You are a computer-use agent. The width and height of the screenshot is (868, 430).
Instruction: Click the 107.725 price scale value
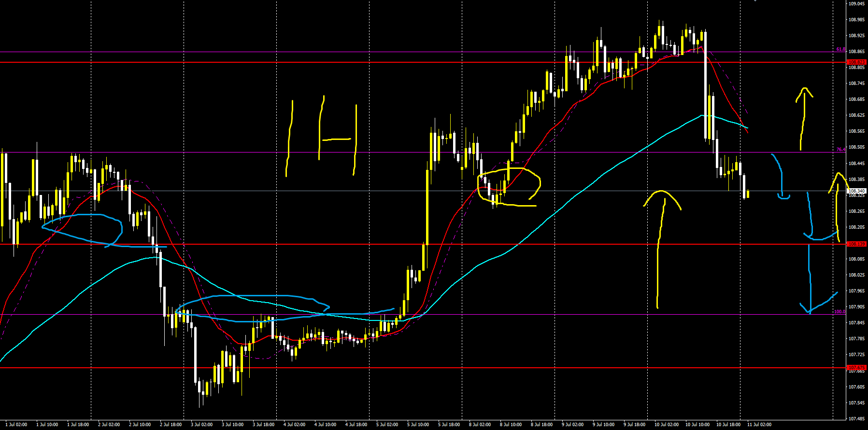pos(857,355)
